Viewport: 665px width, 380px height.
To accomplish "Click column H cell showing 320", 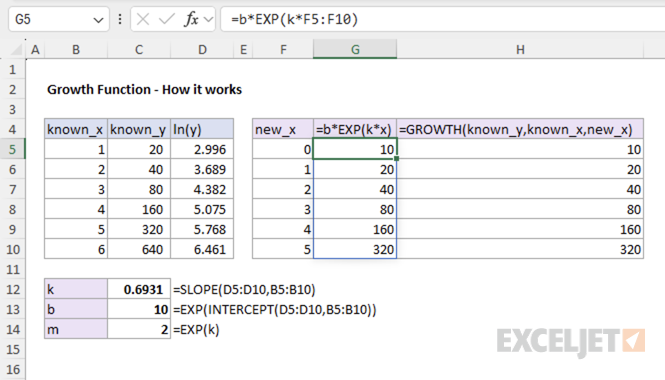I will click(520, 249).
